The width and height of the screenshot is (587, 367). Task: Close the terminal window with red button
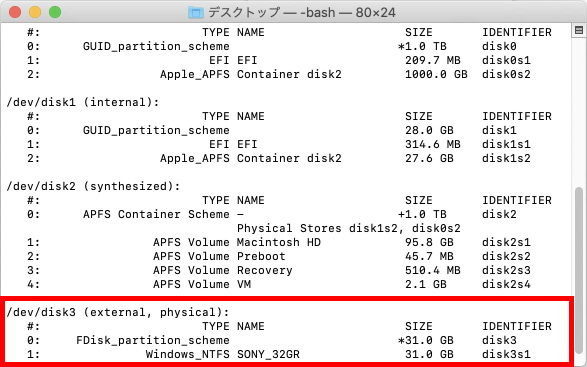15,12
